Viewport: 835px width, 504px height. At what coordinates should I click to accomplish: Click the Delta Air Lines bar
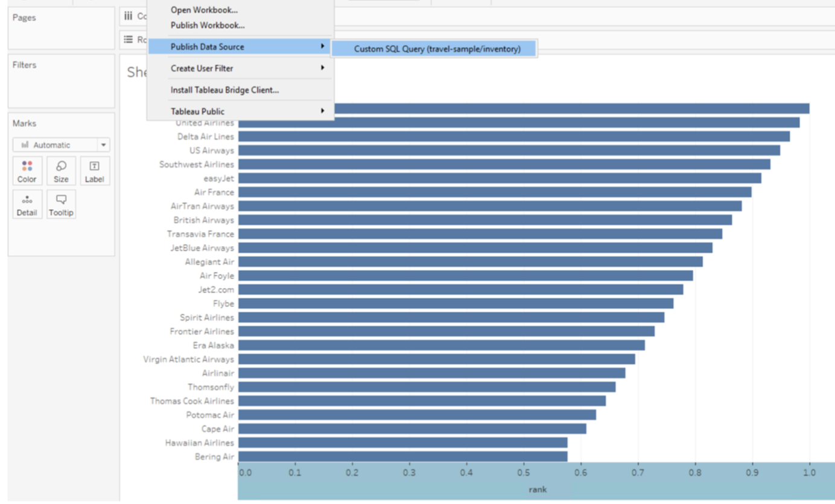[514, 136]
